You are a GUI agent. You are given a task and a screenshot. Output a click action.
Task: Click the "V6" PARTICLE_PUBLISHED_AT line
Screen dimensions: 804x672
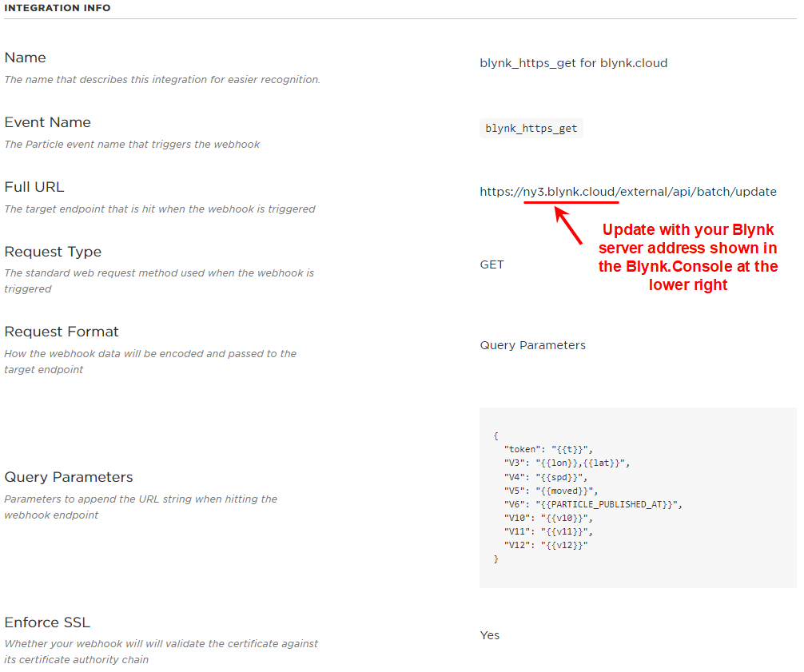tap(593, 504)
